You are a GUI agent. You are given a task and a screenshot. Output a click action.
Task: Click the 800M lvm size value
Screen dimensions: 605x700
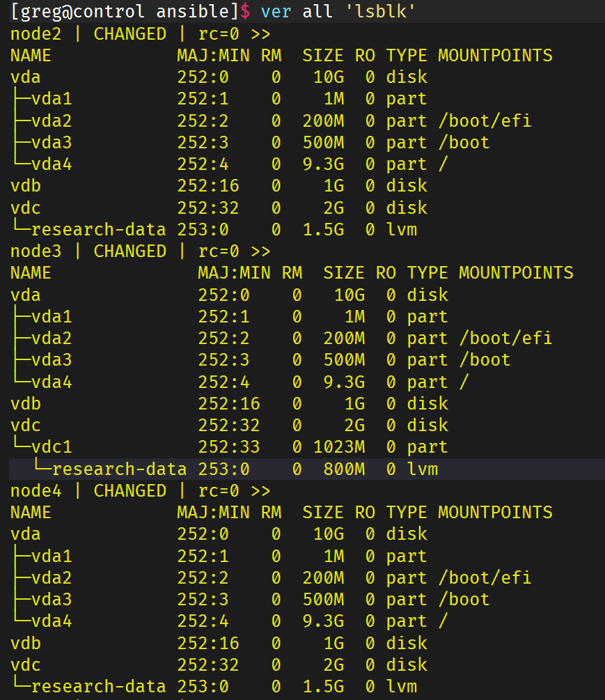point(343,469)
